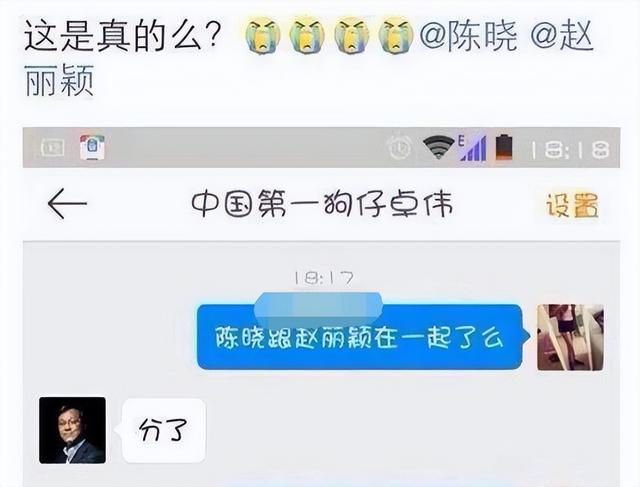Select the 分了 reply bubble

click(x=163, y=431)
